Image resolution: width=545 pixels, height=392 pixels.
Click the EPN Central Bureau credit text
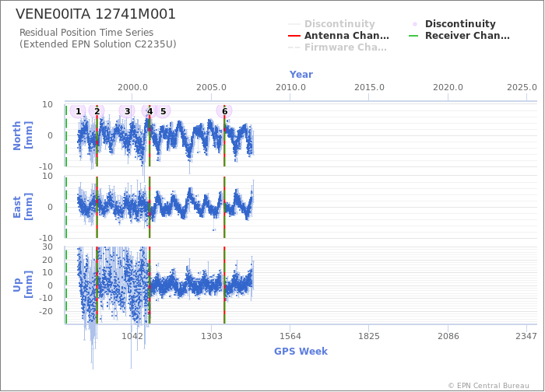489,386
